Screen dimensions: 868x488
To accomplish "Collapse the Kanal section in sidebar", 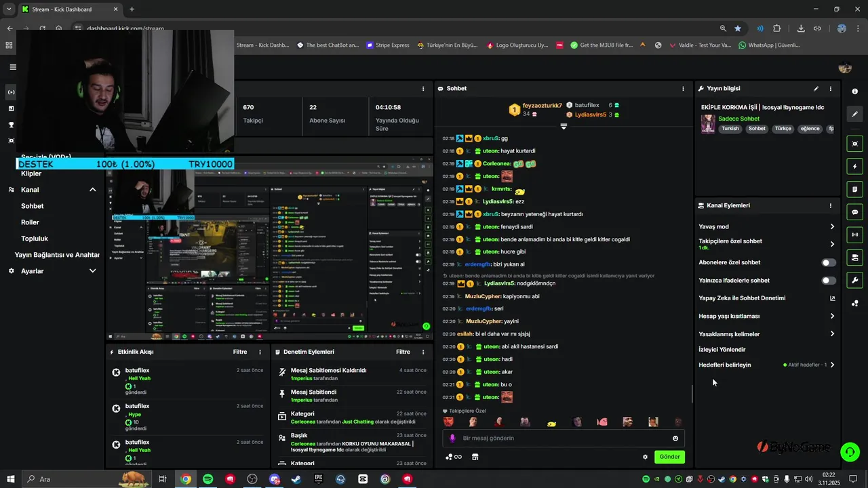I will coord(93,190).
